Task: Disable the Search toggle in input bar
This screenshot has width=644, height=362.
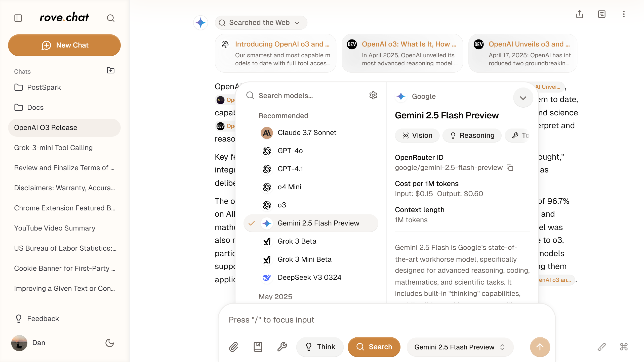Action: [374, 347]
